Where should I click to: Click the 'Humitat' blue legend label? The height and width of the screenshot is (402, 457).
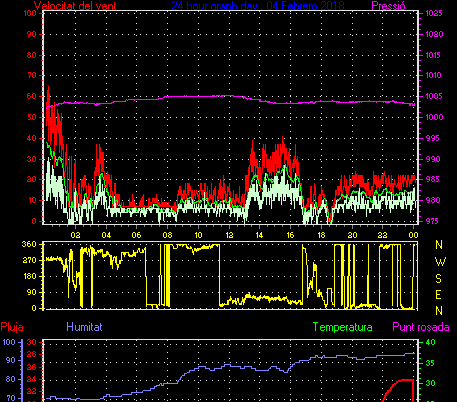pyautogui.click(x=84, y=327)
